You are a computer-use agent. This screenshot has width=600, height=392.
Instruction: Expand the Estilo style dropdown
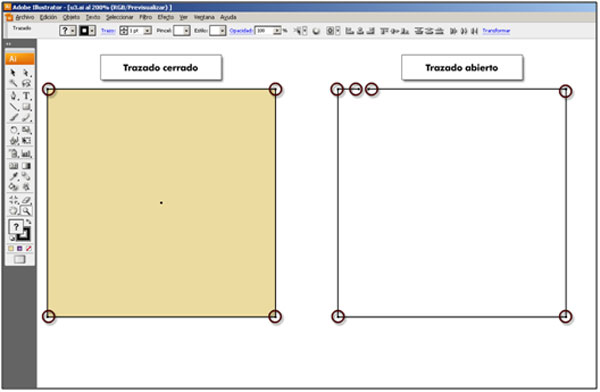(222, 31)
